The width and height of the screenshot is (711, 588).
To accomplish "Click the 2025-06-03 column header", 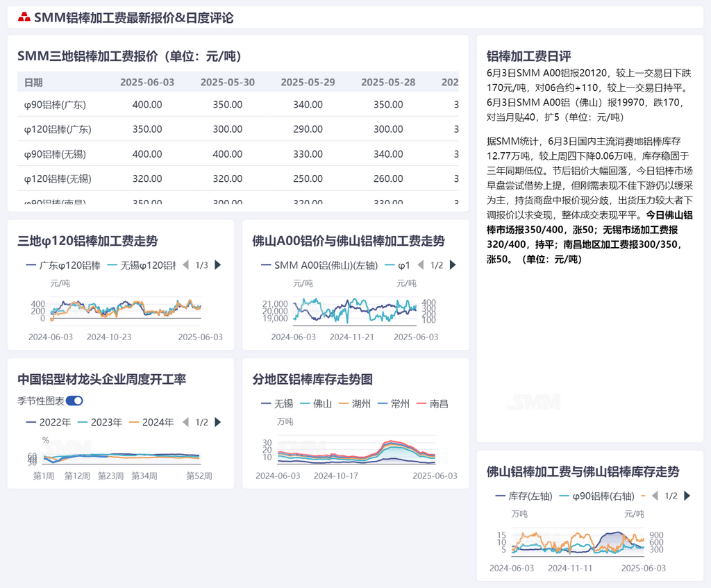I will (147, 83).
